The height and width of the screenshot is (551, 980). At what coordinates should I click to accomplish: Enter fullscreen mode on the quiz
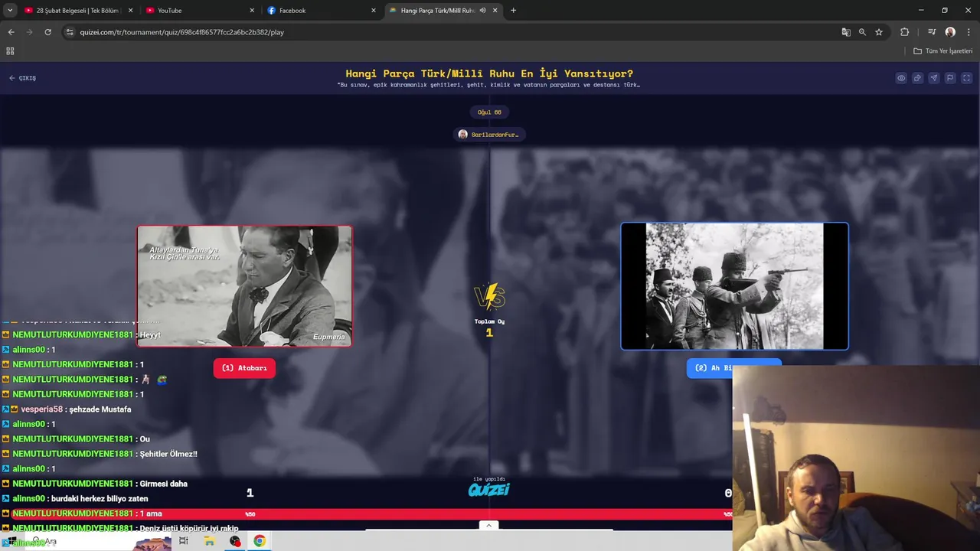(x=966, y=78)
